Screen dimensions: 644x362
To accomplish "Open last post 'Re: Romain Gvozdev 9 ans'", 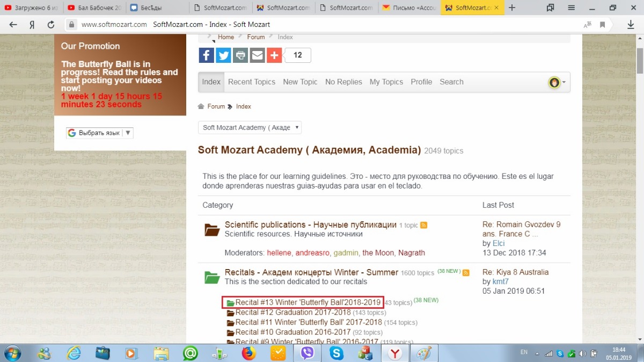I will 522,229.
